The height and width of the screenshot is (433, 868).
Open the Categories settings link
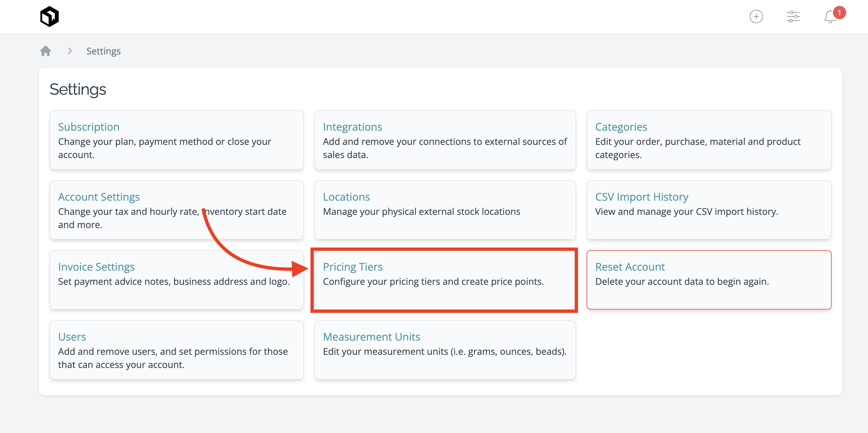coord(621,127)
